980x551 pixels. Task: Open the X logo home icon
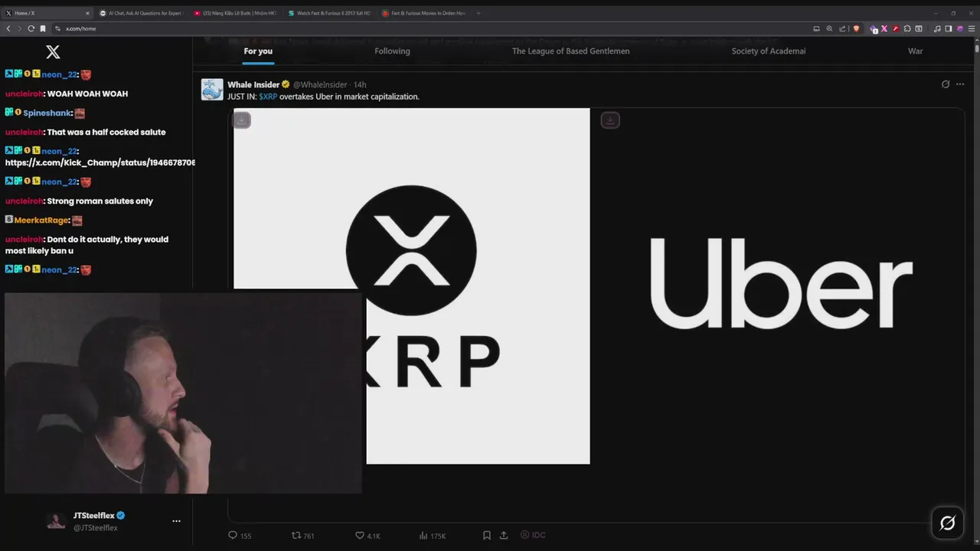53,52
